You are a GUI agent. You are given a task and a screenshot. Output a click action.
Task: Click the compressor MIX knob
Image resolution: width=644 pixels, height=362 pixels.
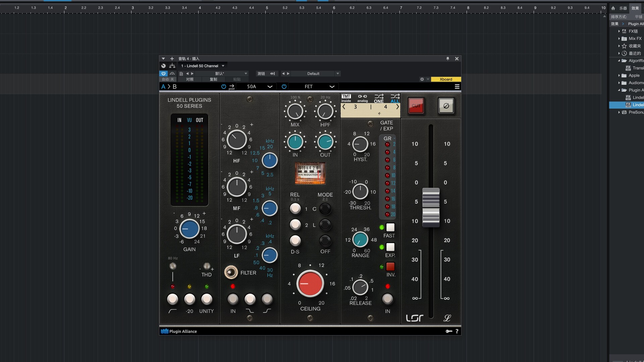tap(295, 112)
